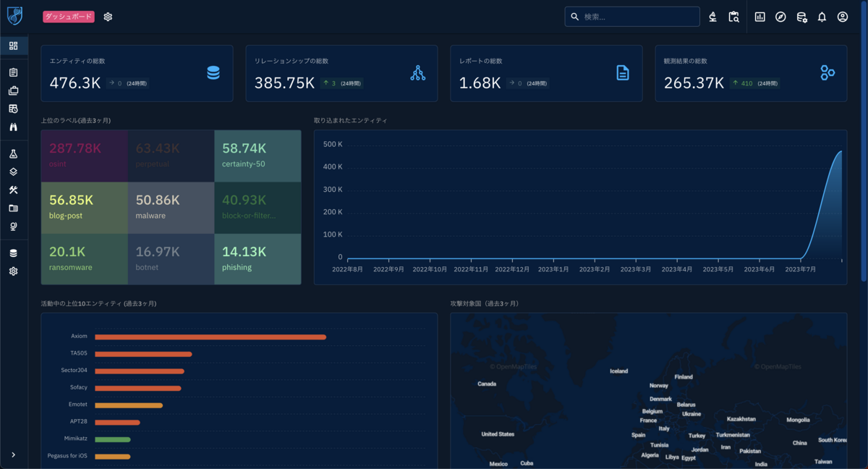This screenshot has width=868, height=469.
Task: Click the notifications bell icon
Action: click(822, 17)
